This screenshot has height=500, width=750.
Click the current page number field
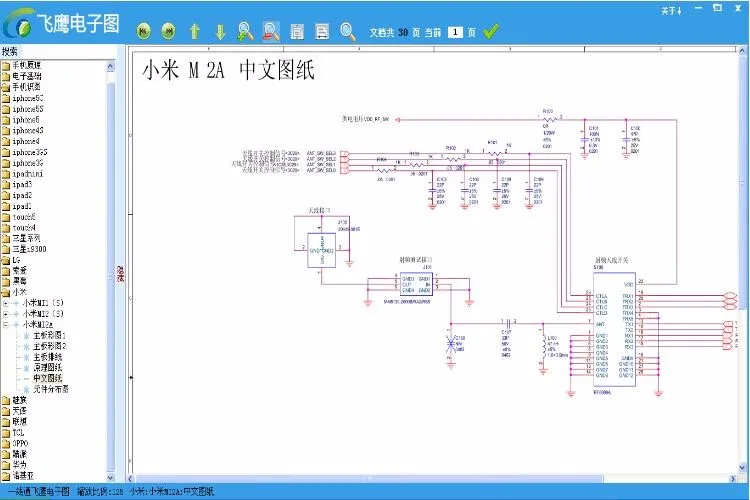click(x=455, y=32)
